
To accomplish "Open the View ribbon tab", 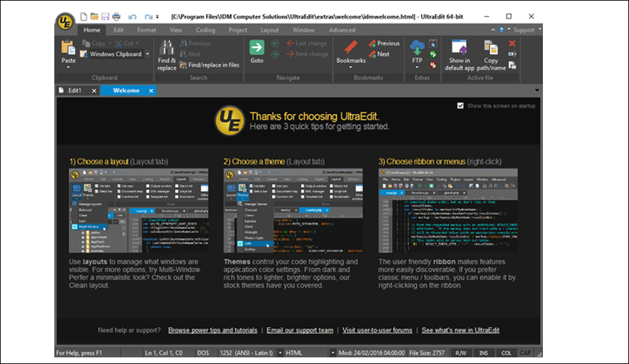I will coord(175,30).
